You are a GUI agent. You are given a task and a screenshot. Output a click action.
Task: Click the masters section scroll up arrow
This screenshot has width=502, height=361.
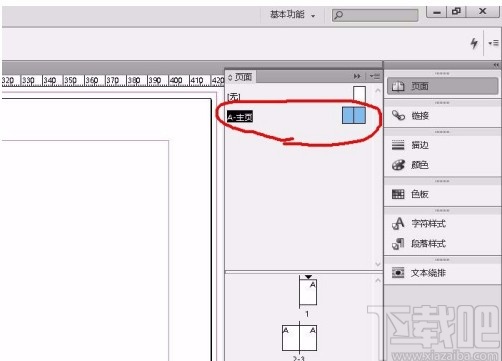378,90
